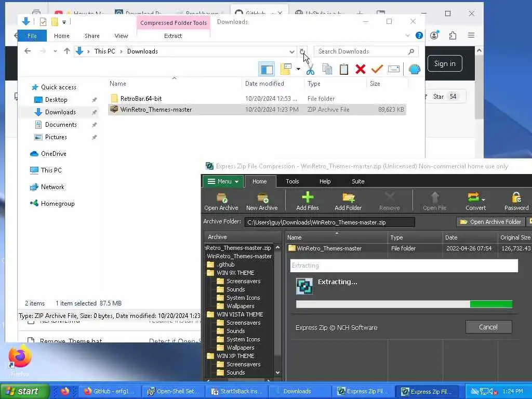The image size is (532, 399).
Task: Open the View tab in Explorer
Action: [x=121, y=36]
